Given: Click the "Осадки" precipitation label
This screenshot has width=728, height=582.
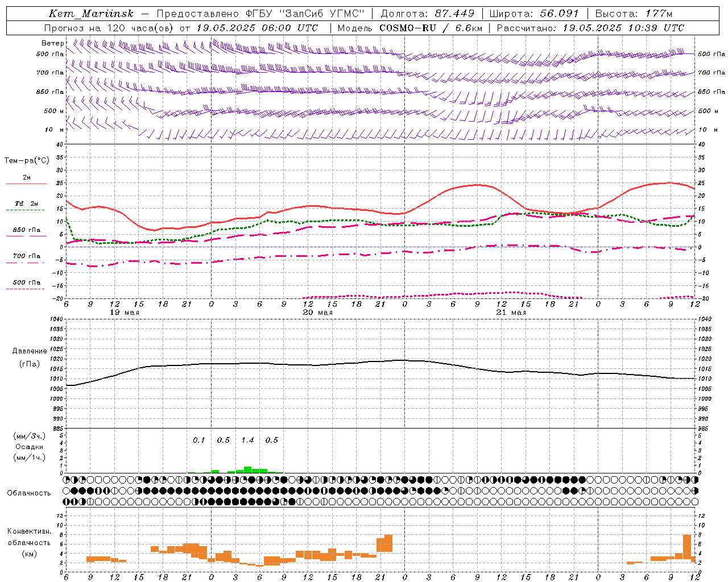Looking at the screenshot, I should [x=30, y=447].
